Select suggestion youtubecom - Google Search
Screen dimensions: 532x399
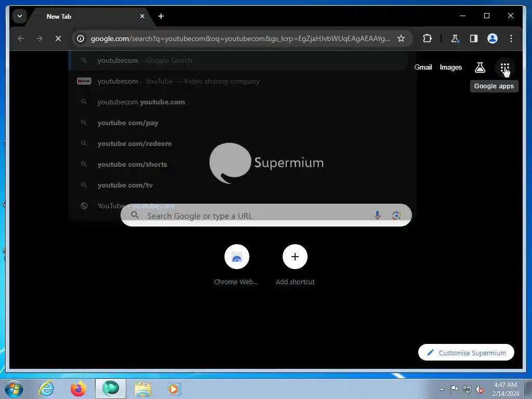[238, 60]
